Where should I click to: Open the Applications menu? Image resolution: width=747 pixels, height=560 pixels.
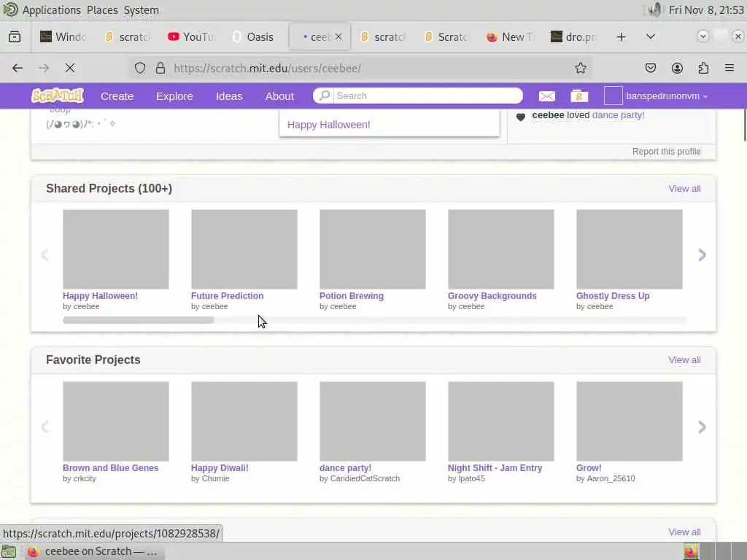[x=52, y=10]
